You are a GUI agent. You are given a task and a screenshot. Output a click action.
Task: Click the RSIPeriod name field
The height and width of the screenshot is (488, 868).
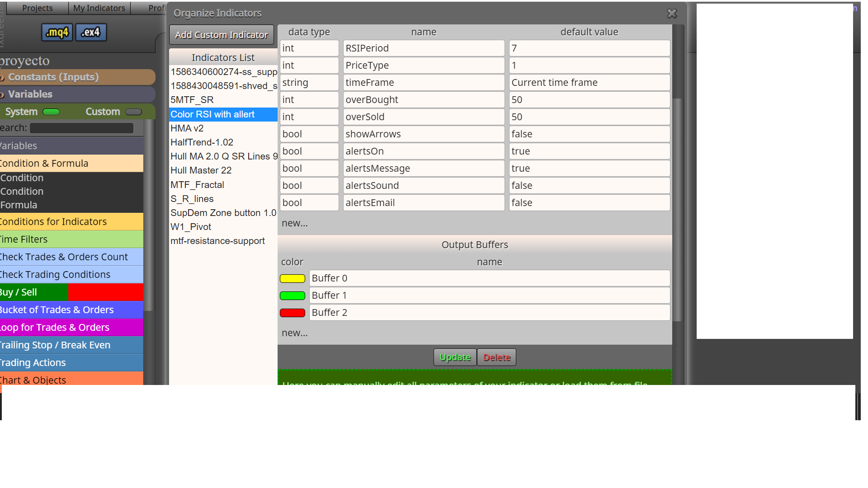point(424,48)
